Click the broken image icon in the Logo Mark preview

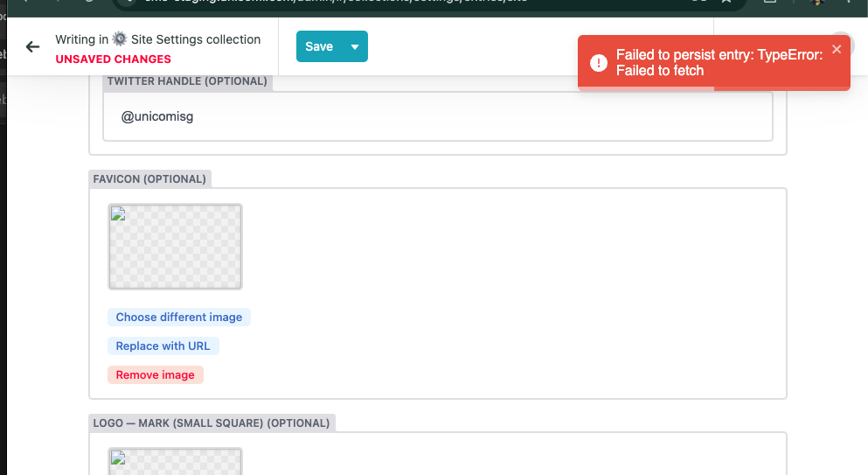pyautogui.click(x=118, y=458)
